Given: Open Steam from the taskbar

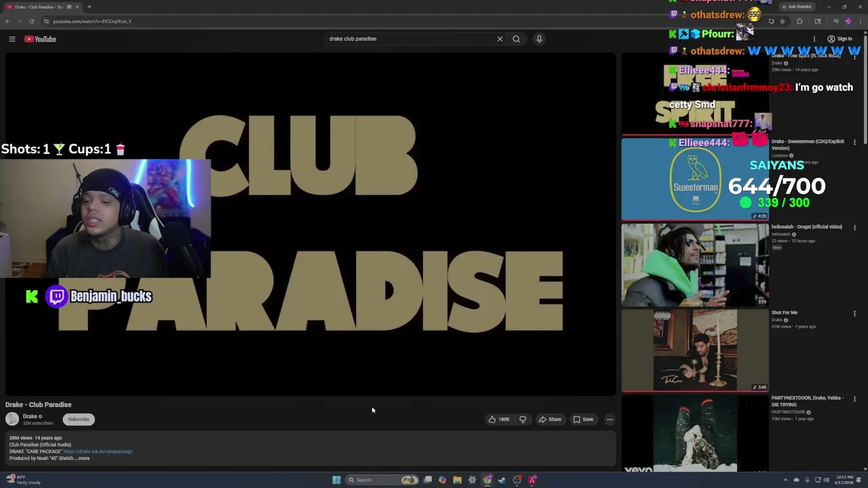Looking at the screenshot, I should 502,480.
